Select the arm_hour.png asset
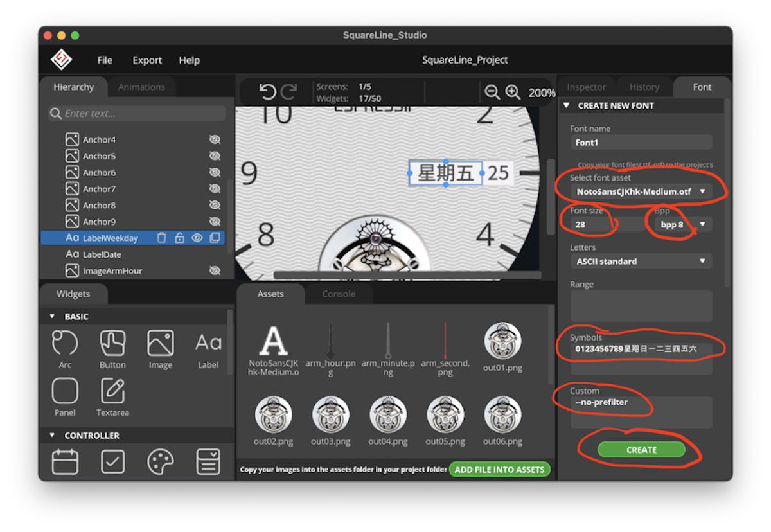The height and width of the screenshot is (532, 771). (x=330, y=341)
